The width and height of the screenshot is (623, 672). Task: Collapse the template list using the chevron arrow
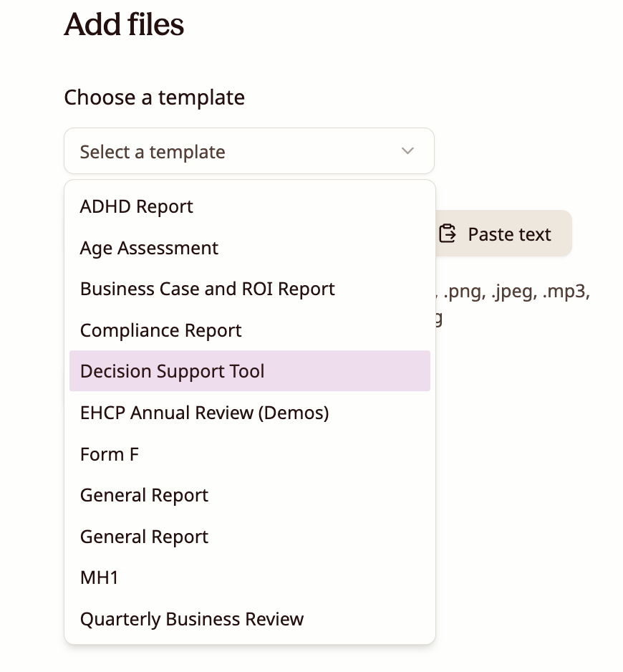pyautogui.click(x=407, y=151)
